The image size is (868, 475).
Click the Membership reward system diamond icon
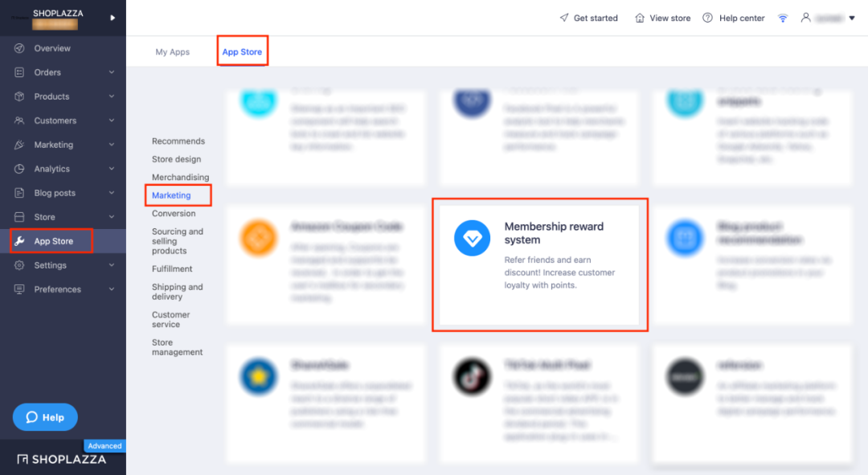(473, 238)
